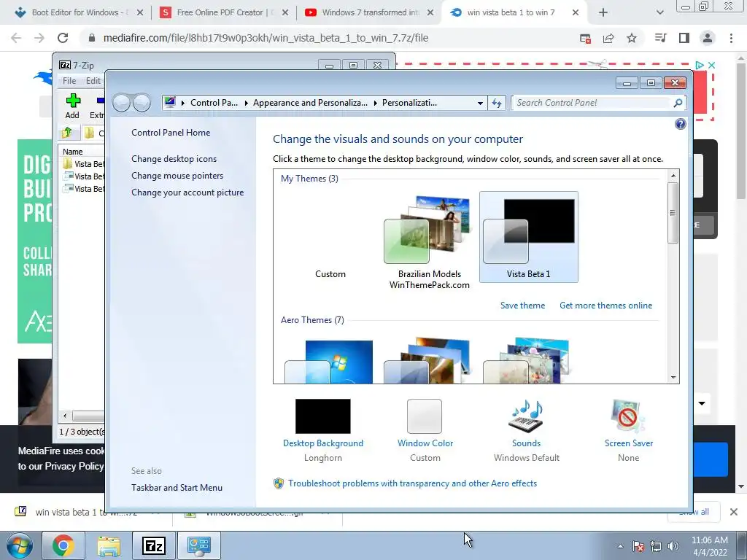The height and width of the screenshot is (560, 747).
Task: Select the Brazilian Models theme
Action: tap(429, 241)
